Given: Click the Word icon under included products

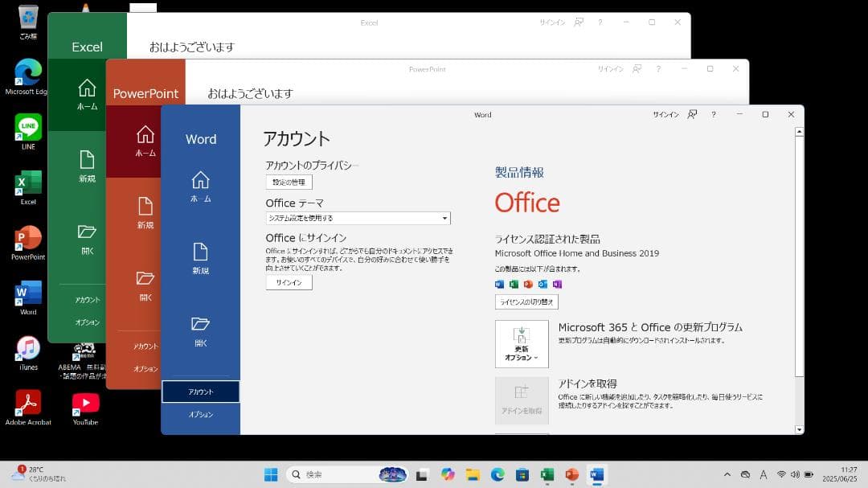Looking at the screenshot, I should [x=499, y=285].
